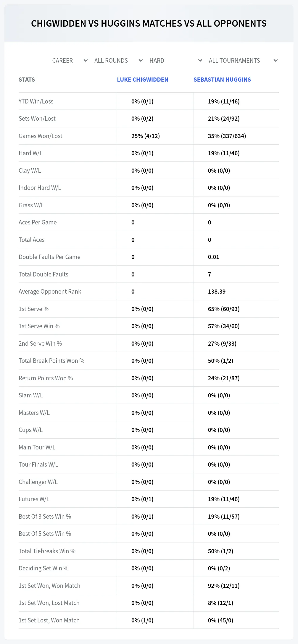The image size is (298, 644).
Task: Select the Futures W/L row label
Action: coord(34,499)
